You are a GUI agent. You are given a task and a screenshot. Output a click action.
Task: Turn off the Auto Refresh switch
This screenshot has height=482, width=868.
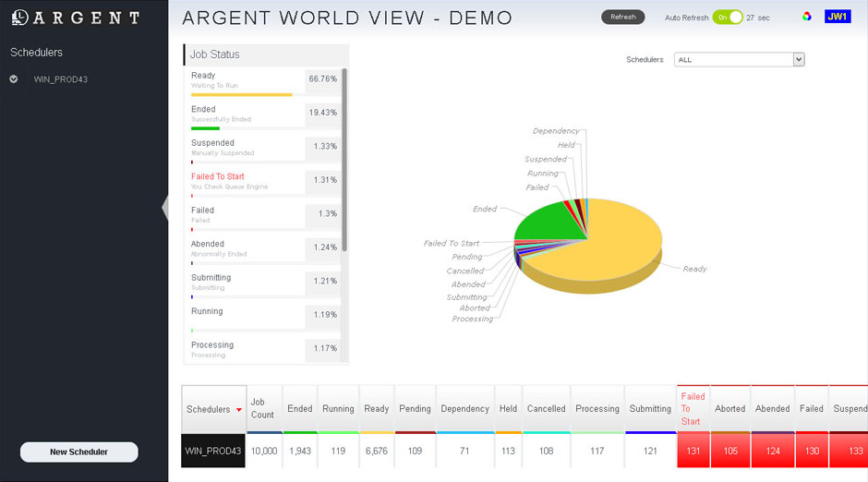[727, 18]
